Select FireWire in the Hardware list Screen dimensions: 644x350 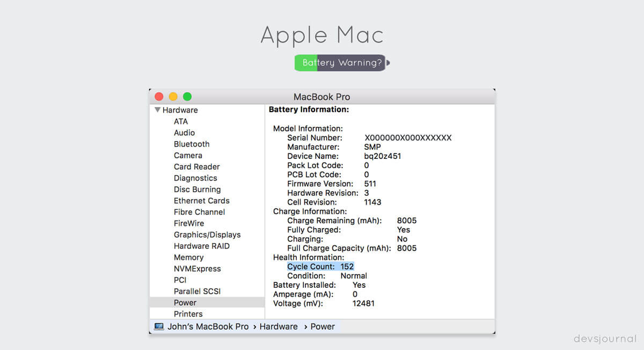coord(188,223)
